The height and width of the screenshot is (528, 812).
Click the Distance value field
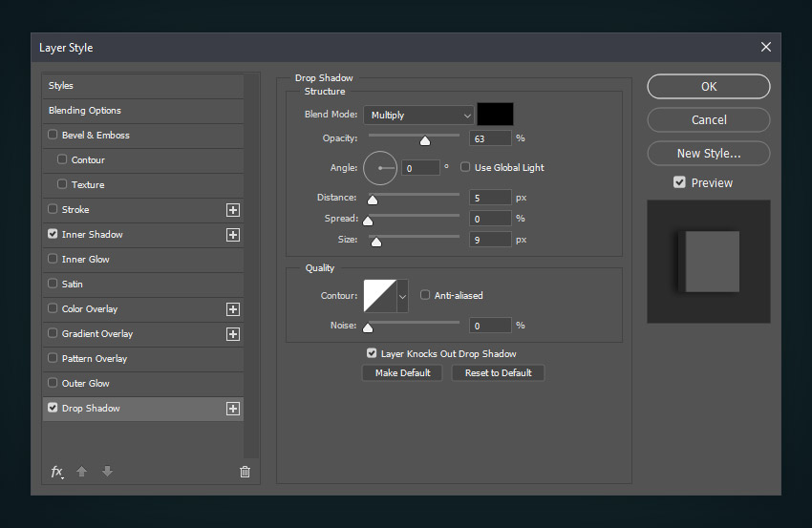(490, 198)
